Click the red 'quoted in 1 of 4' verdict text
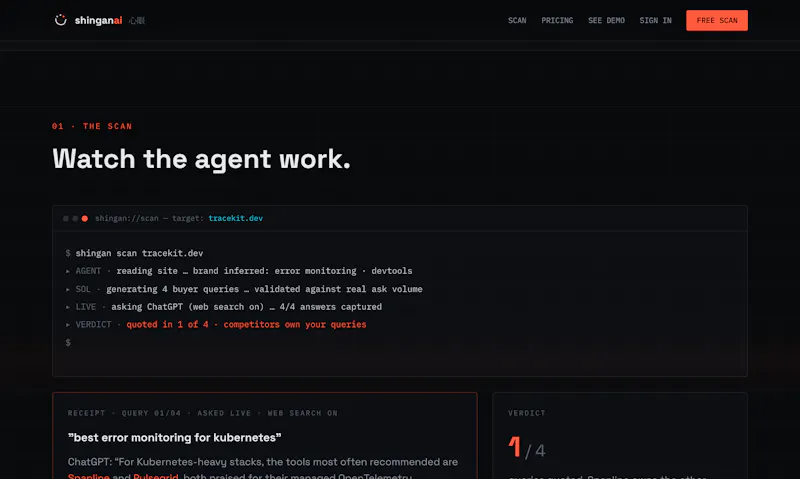This screenshot has width=800, height=479. point(246,324)
